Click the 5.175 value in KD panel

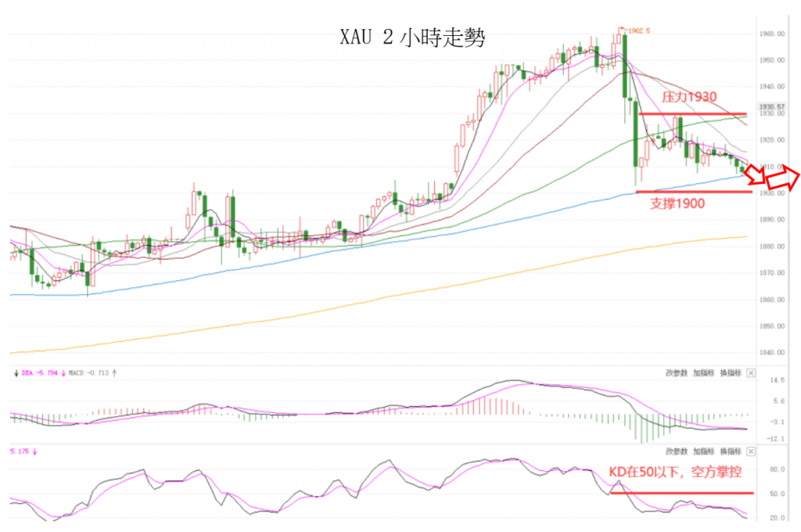[20, 451]
